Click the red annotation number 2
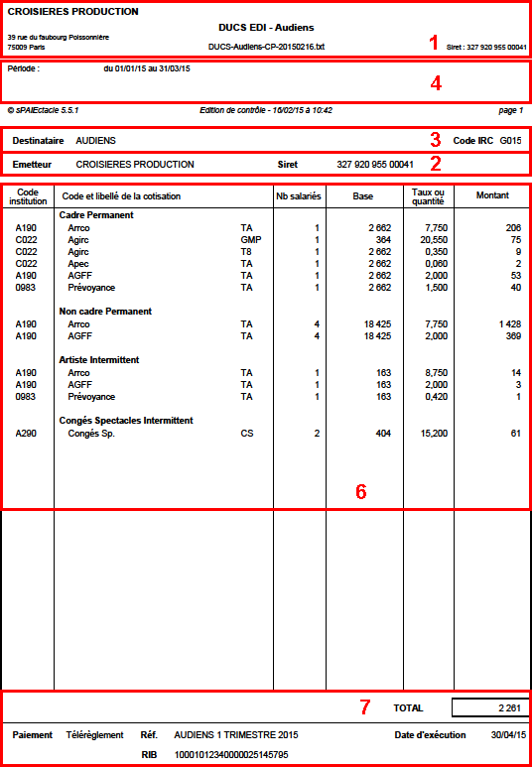 point(436,163)
